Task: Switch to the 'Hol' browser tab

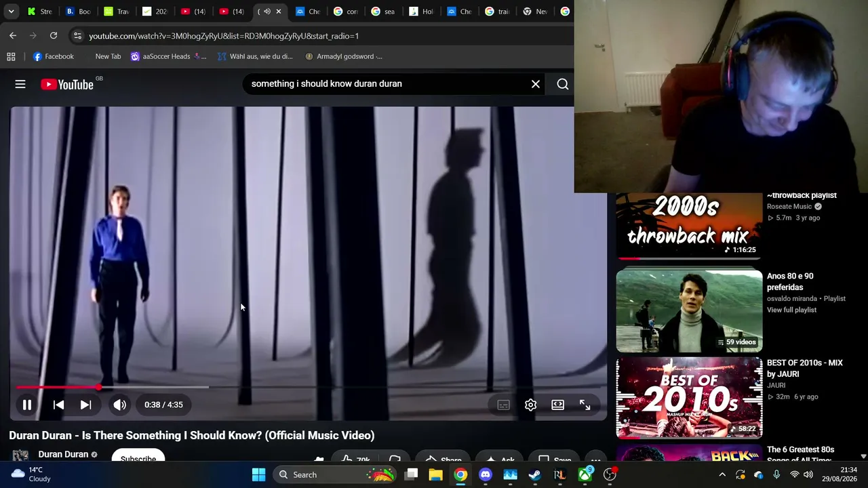Action: (x=421, y=12)
